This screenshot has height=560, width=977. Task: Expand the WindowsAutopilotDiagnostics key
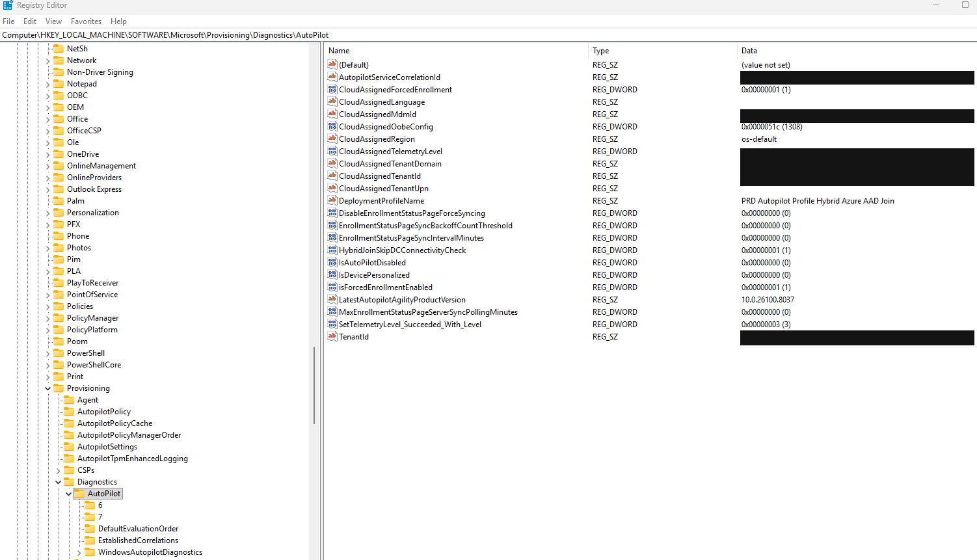point(79,552)
